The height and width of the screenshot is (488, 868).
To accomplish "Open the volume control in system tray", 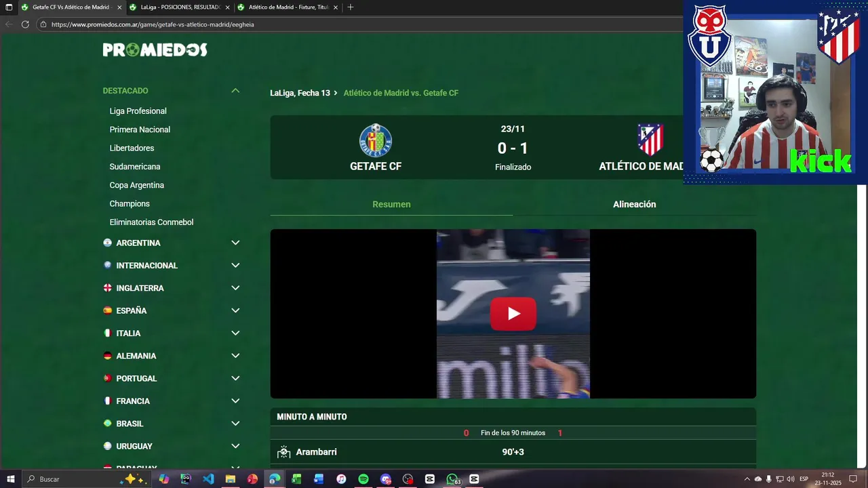I will tap(791, 479).
